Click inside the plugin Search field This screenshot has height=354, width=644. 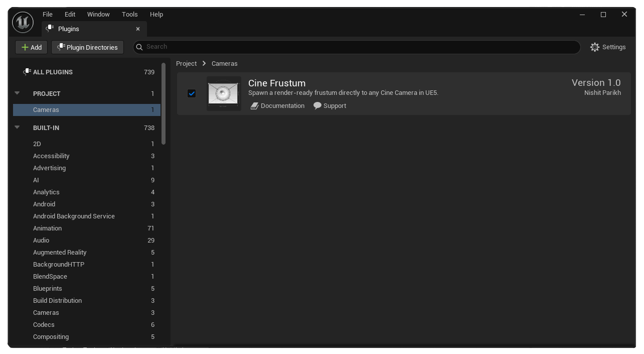point(357,47)
